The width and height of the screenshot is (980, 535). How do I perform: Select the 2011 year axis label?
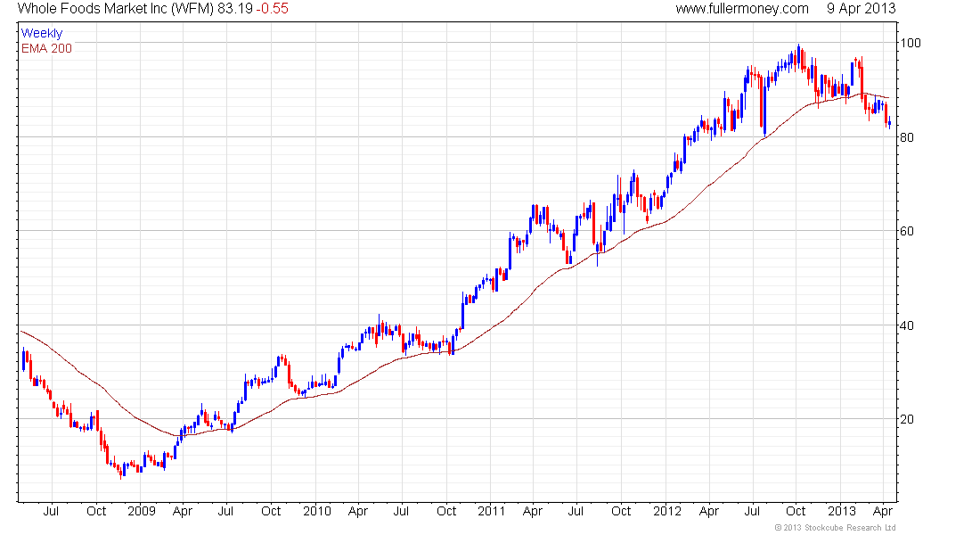(x=491, y=511)
